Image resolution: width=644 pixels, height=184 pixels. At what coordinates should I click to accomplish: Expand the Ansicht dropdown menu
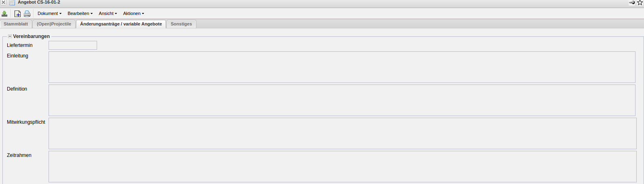pos(108,13)
